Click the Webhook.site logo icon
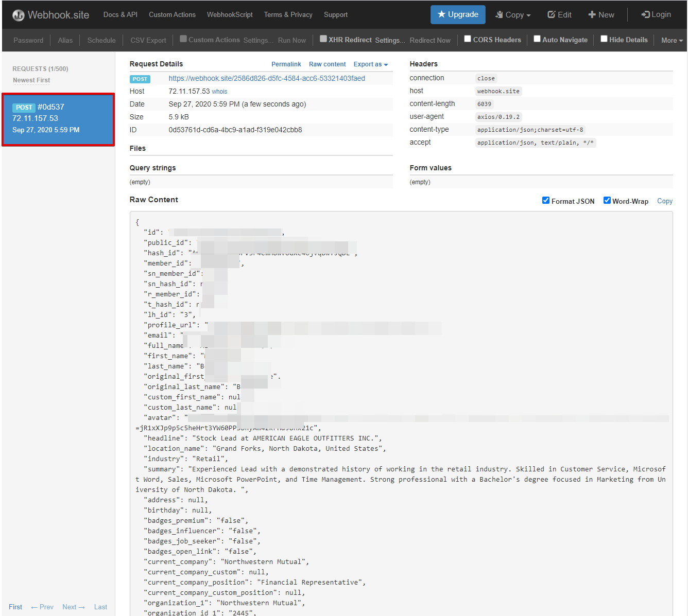 [x=19, y=14]
